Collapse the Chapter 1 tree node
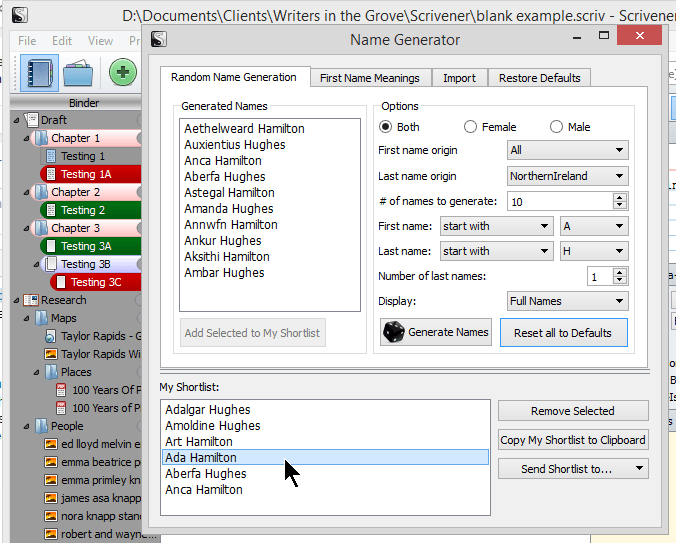This screenshot has height=543, width=676. pos(26,138)
